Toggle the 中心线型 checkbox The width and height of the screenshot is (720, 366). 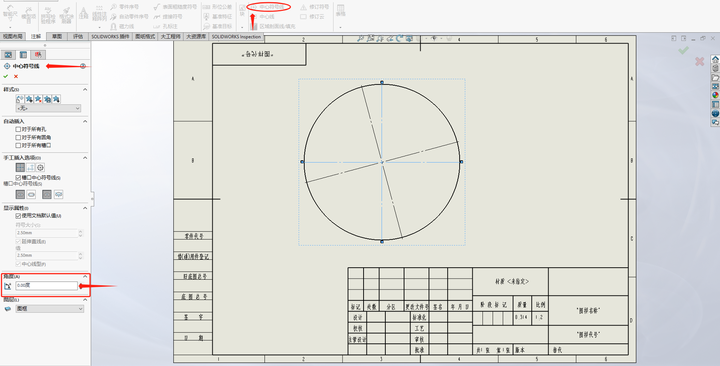tap(18, 264)
